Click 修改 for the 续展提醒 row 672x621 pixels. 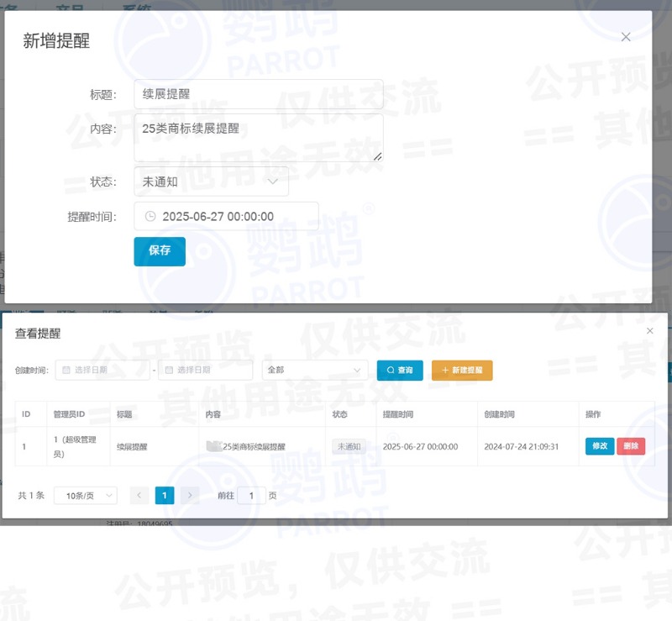coord(600,446)
